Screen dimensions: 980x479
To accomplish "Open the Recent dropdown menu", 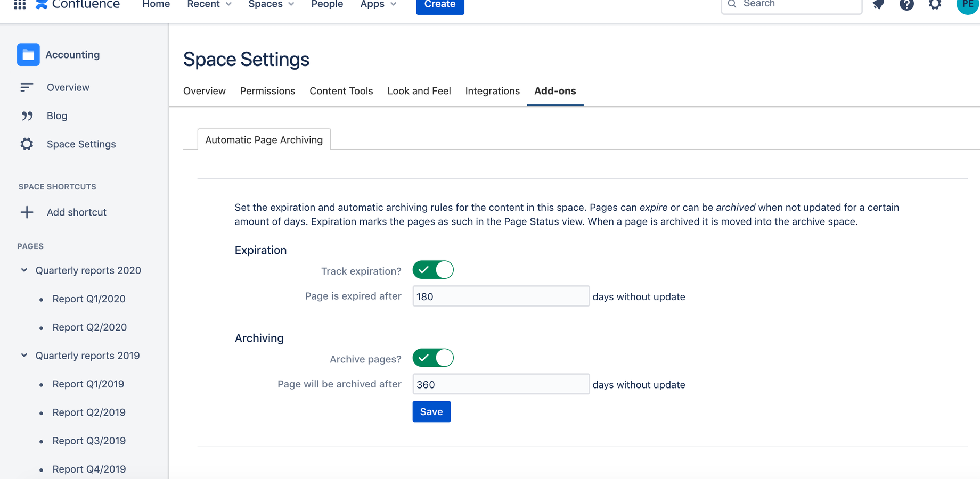I will (x=209, y=4).
